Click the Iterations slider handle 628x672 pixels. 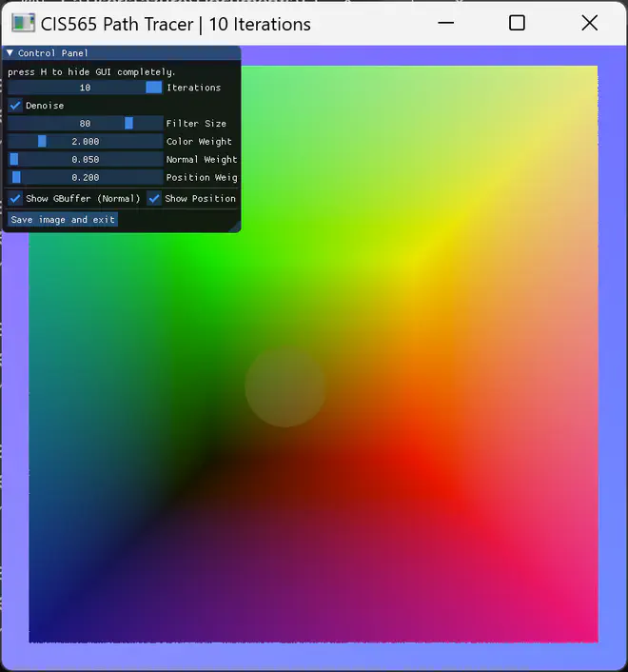153,88
